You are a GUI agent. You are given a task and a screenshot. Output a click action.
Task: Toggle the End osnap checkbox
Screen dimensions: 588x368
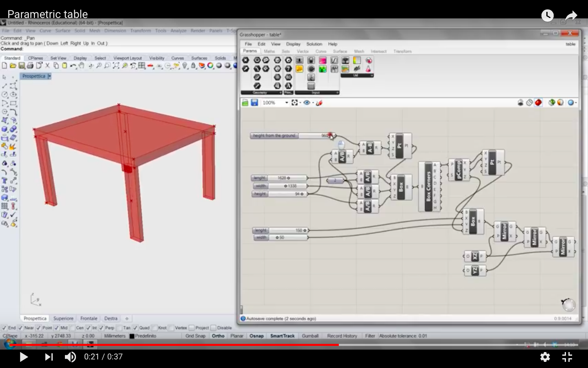[5, 328]
